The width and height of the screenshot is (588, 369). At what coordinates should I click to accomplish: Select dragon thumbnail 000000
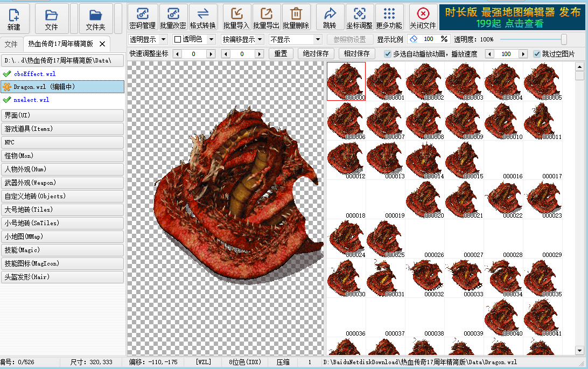tap(346, 81)
